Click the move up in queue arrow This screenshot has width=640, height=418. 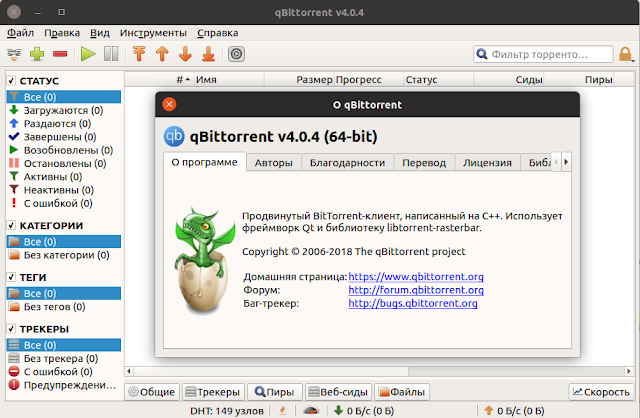pyautogui.click(x=162, y=54)
